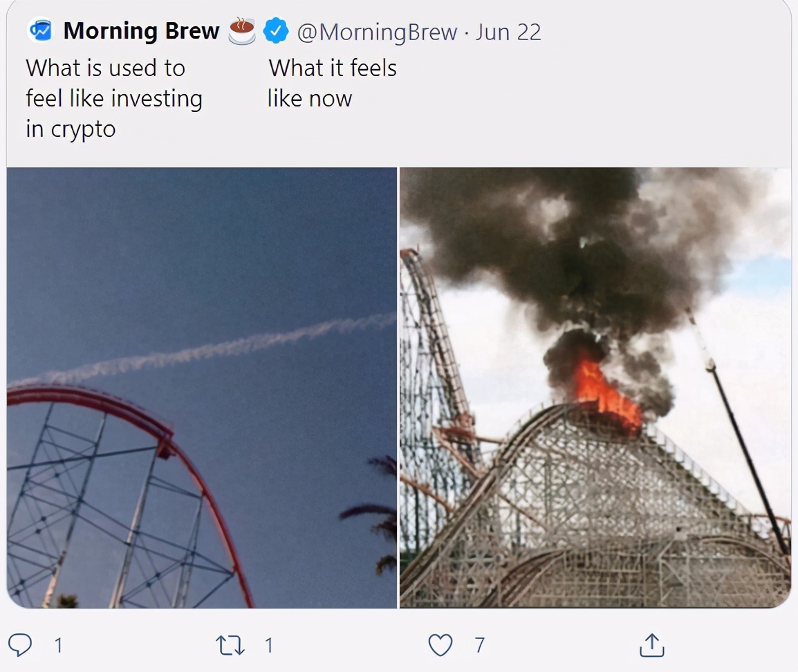Open the left red roller coaster photo
Viewport: 798px width, 672px height.
(202, 387)
